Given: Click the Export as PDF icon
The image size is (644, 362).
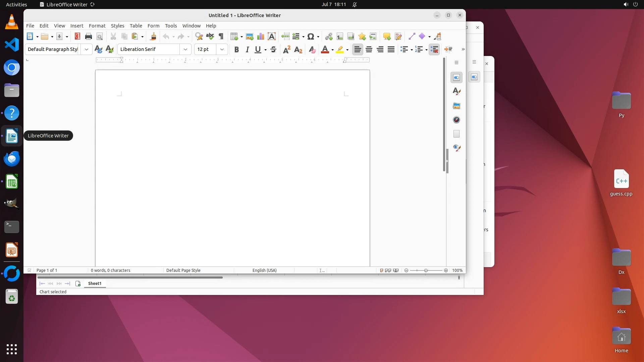Looking at the screenshot, I should (x=77, y=37).
